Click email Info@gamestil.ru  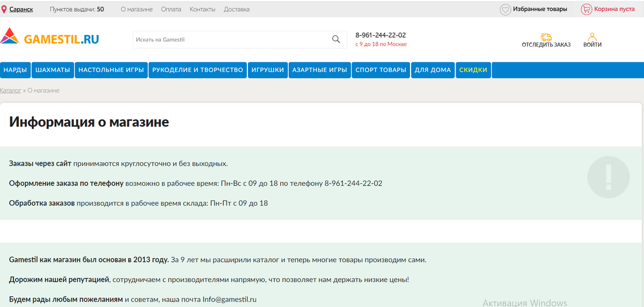[229, 299]
